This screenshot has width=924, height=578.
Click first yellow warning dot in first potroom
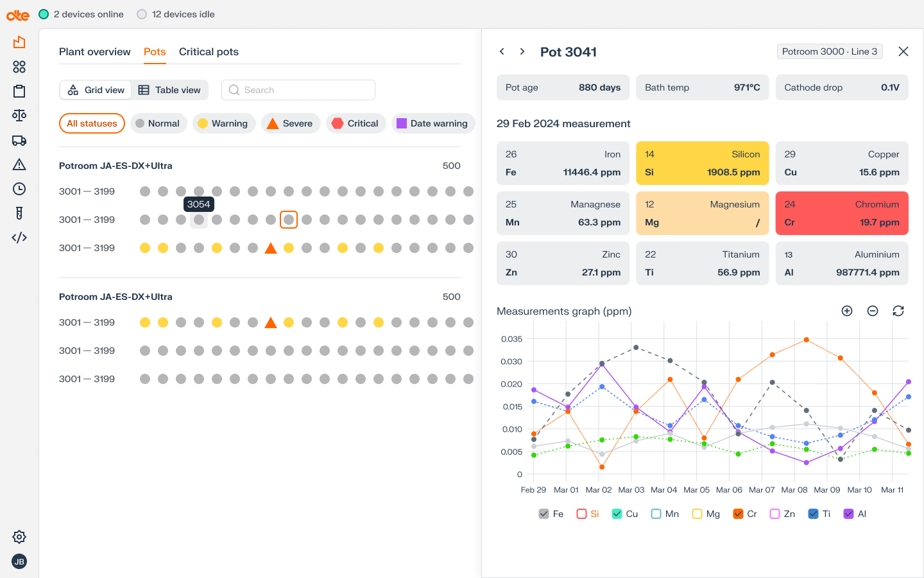[x=145, y=248]
